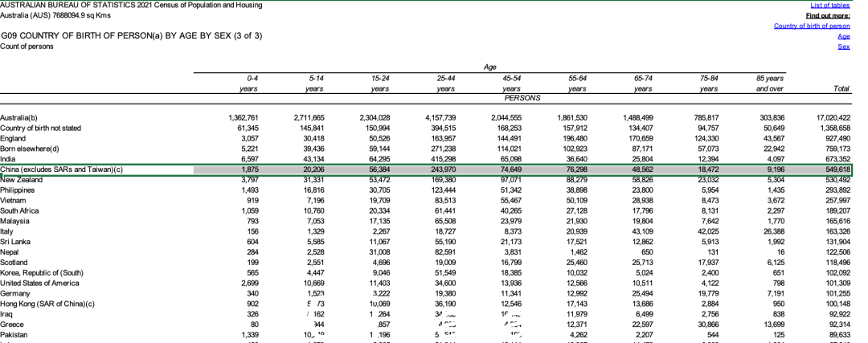This screenshot has width=868, height=343.
Task: Select Greece 85 years and over value 13,699
Action: coord(773,325)
